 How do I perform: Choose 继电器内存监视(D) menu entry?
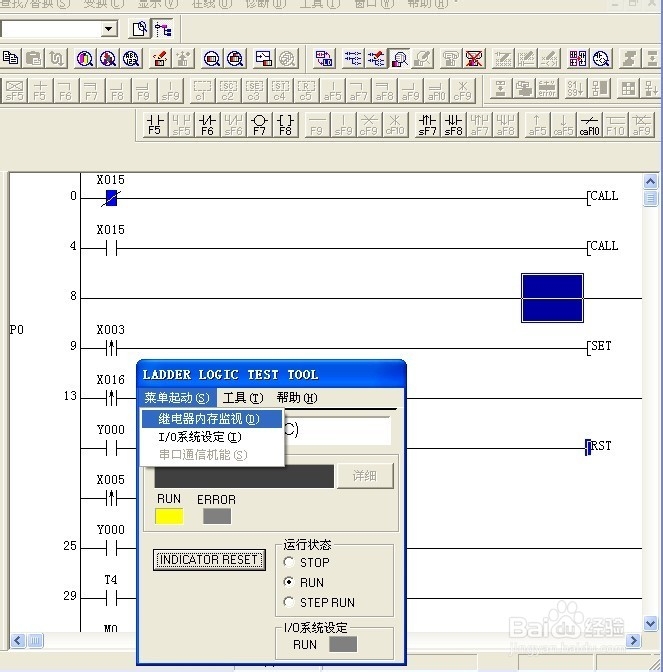pos(212,419)
